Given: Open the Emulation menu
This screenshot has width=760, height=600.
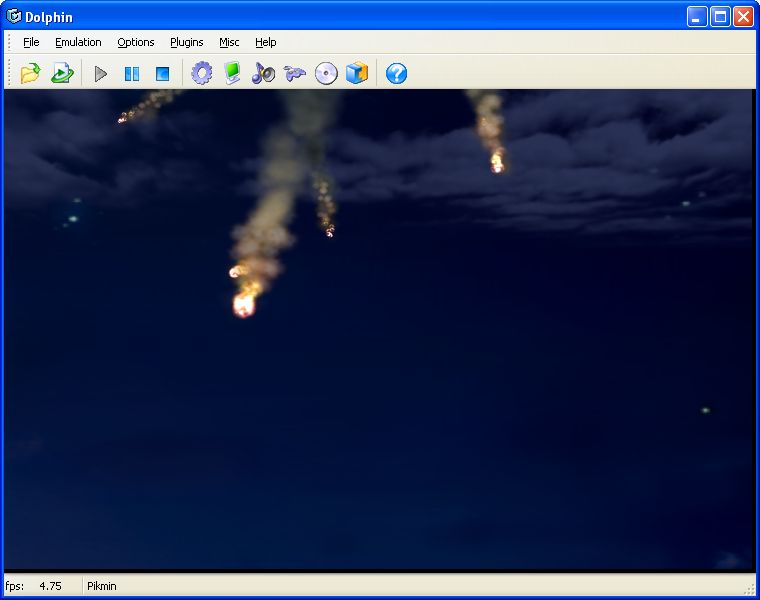Looking at the screenshot, I should pyautogui.click(x=78, y=42).
